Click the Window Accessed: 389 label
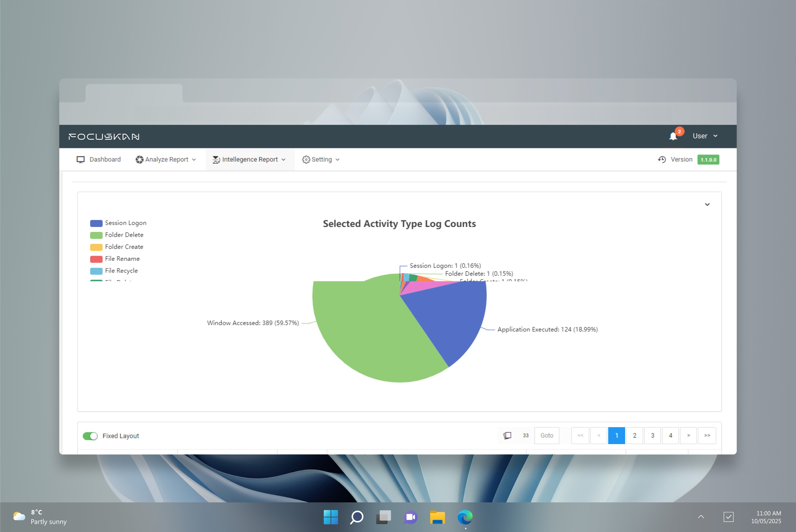This screenshot has height=532, width=796. pyautogui.click(x=253, y=323)
